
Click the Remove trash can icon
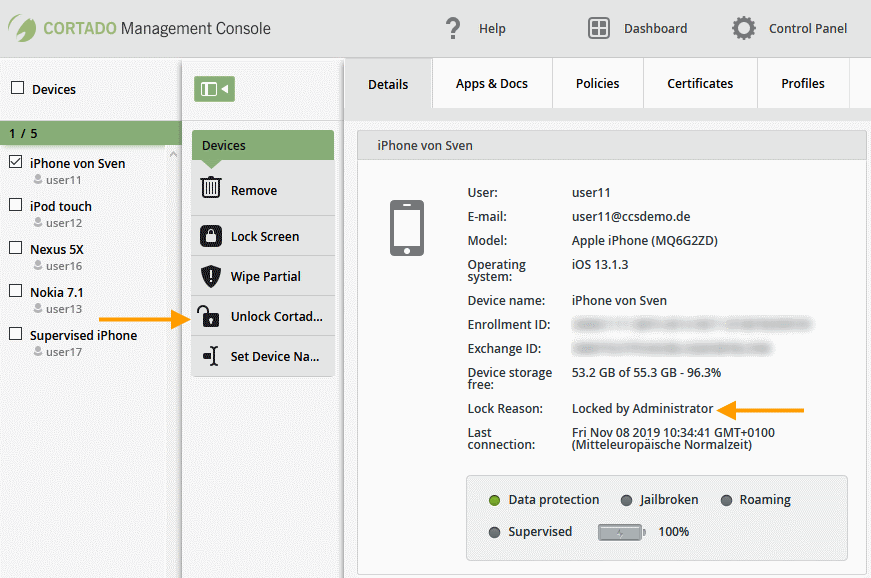pyautogui.click(x=211, y=188)
